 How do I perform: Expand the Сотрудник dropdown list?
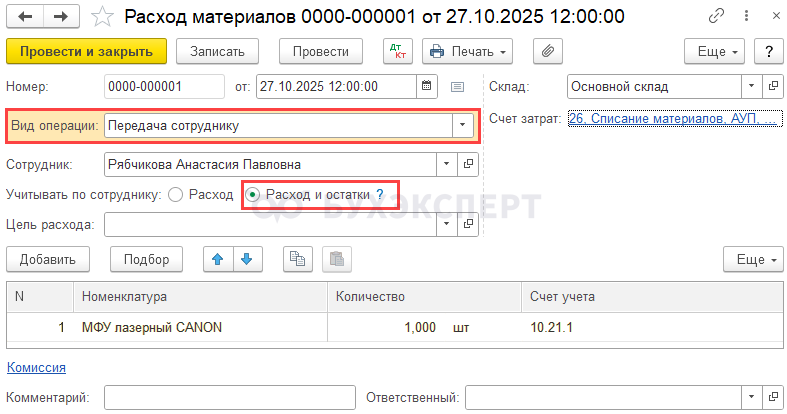click(x=446, y=164)
